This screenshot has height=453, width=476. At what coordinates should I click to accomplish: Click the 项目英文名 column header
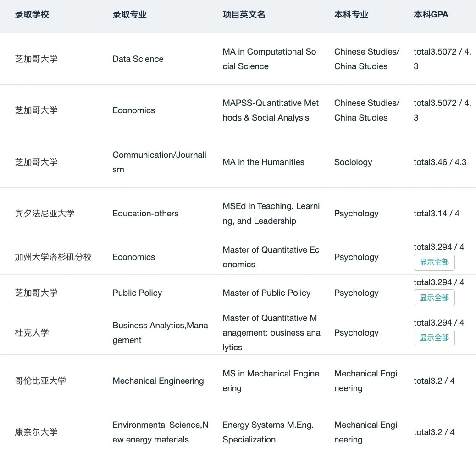click(244, 15)
